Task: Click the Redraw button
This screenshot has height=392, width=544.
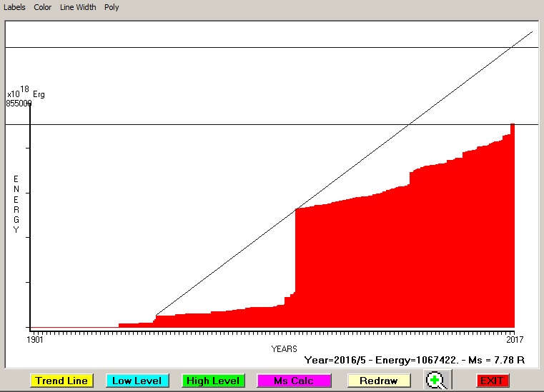Action: (379, 381)
